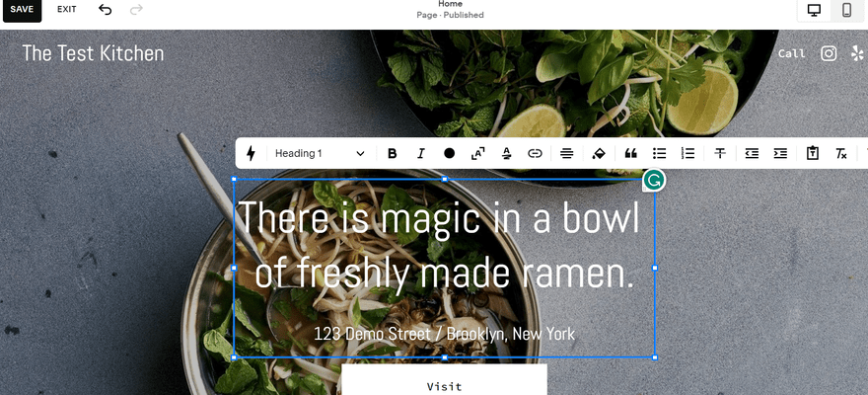
Task: Apply numbered list formatting
Action: point(687,153)
